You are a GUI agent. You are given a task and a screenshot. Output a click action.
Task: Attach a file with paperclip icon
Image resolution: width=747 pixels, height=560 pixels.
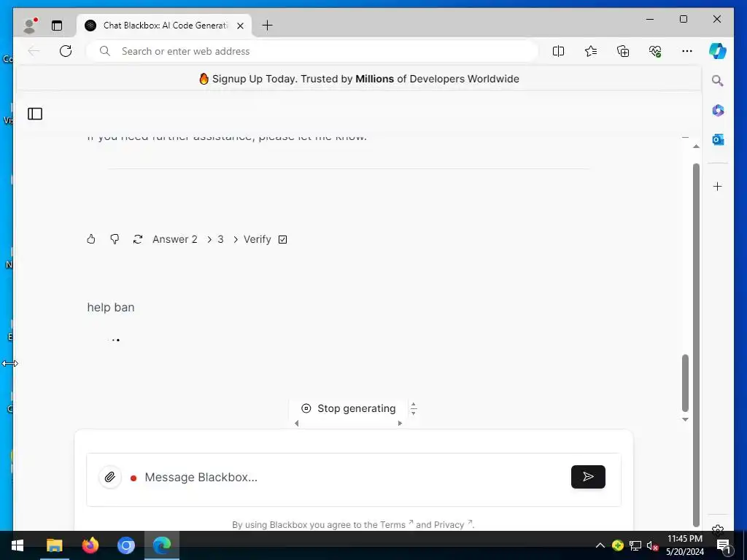tap(109, 477)
